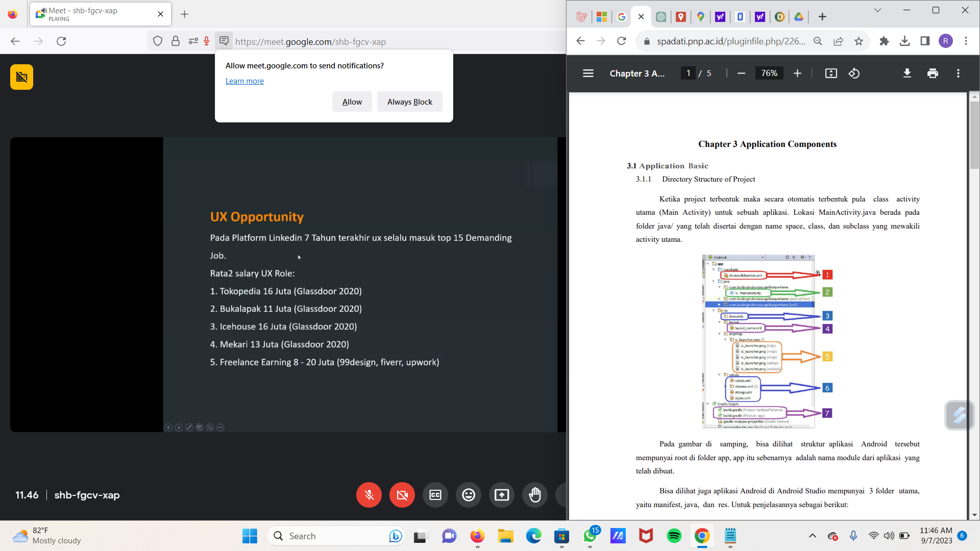Fit the PDF to page
This screenshot has height=551, width=980.
coord(831,73)
